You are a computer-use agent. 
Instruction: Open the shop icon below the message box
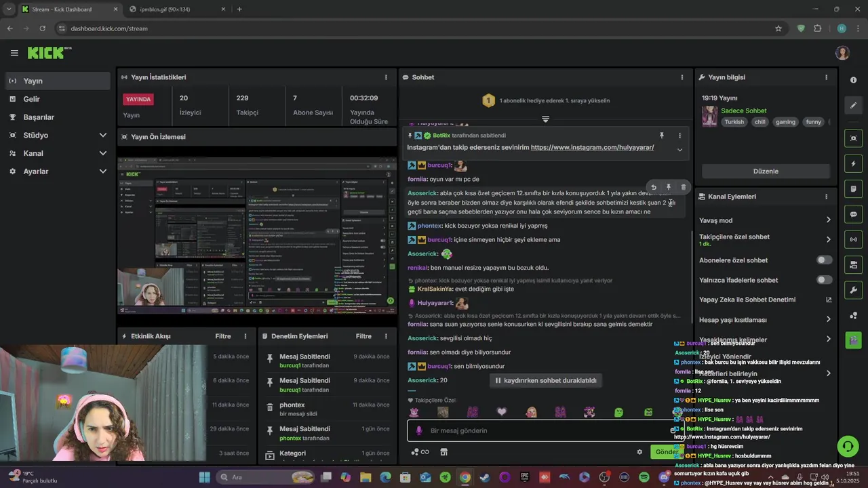(444, 452)
